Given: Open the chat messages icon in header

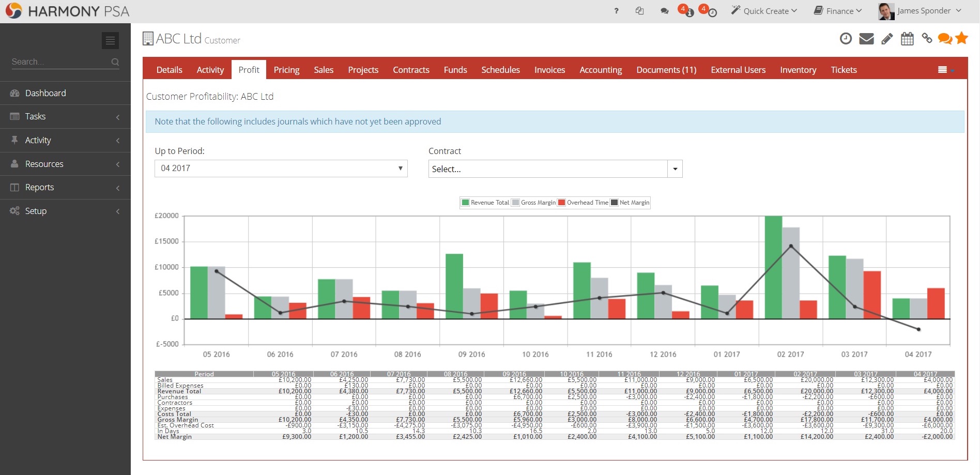Looking at the screenshot, I should click(664, 11).
